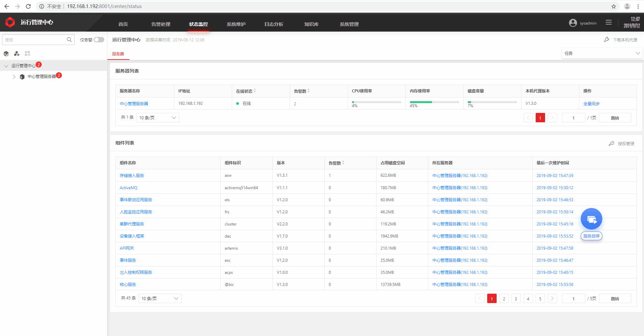Go back using browser back arrow

[x=7, y=6]
